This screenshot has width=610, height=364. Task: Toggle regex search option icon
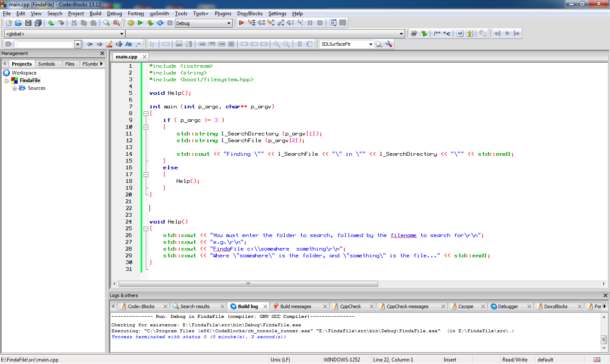click(x=138, y=44)
